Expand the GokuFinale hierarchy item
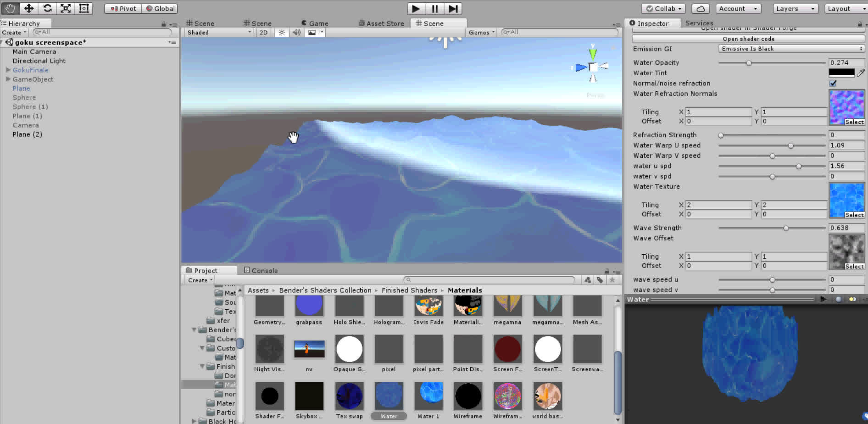The height and width of the screenshot is (424, 868). 8,70
